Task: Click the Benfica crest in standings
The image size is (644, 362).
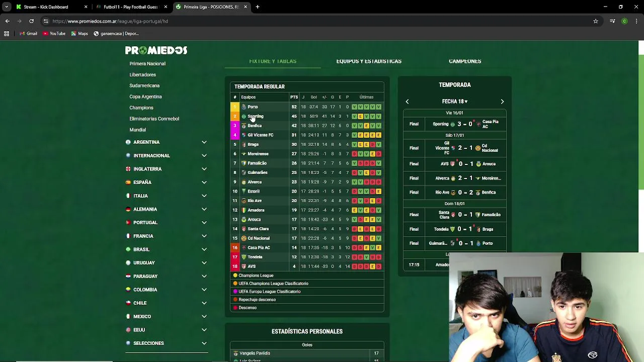Action: coord(244,126)
